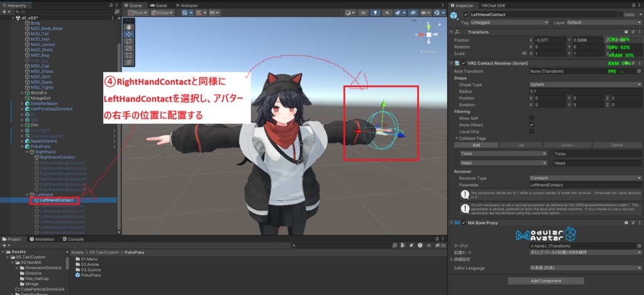Select the Transform (combined) tool
Image resolution: width=644 pixels, height=295 pixels.
[x=128, y=62]
